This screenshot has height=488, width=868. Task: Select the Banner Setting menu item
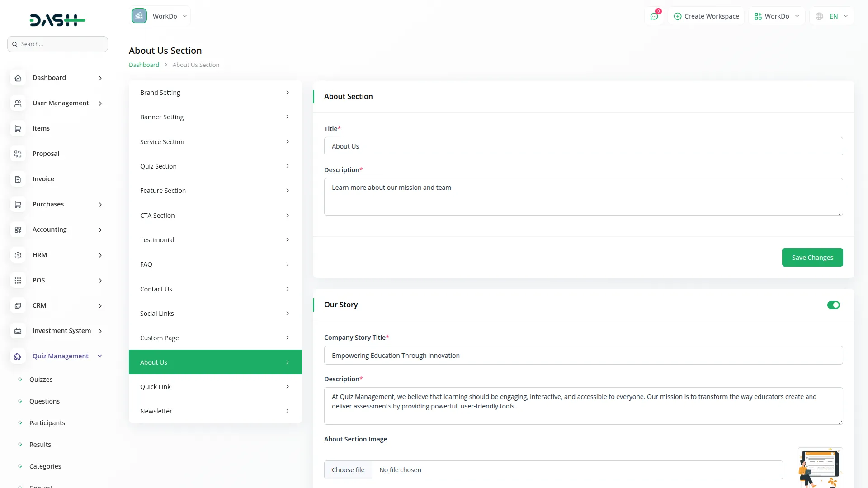click(215, 117)
